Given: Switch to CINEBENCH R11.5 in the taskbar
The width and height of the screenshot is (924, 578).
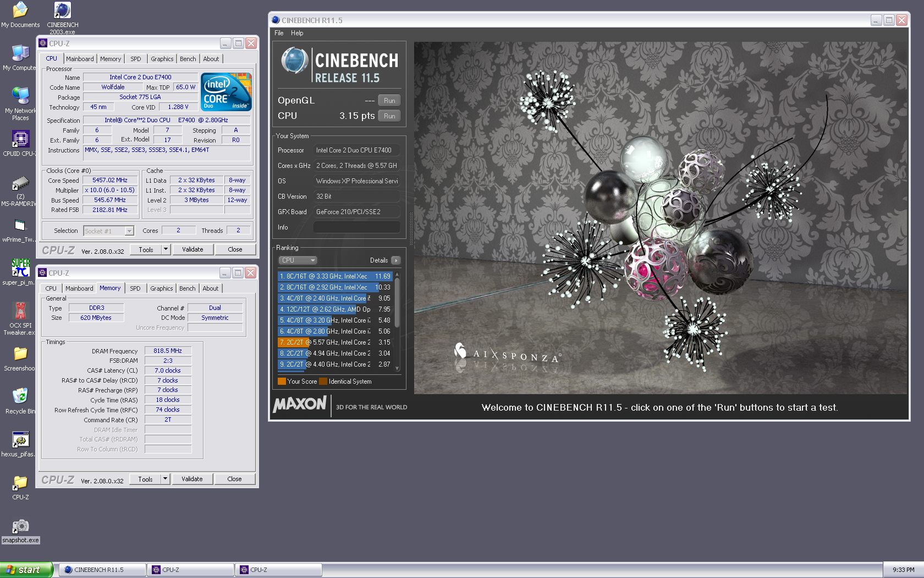Looking at the screenshot, I should (x=102, y=570).
